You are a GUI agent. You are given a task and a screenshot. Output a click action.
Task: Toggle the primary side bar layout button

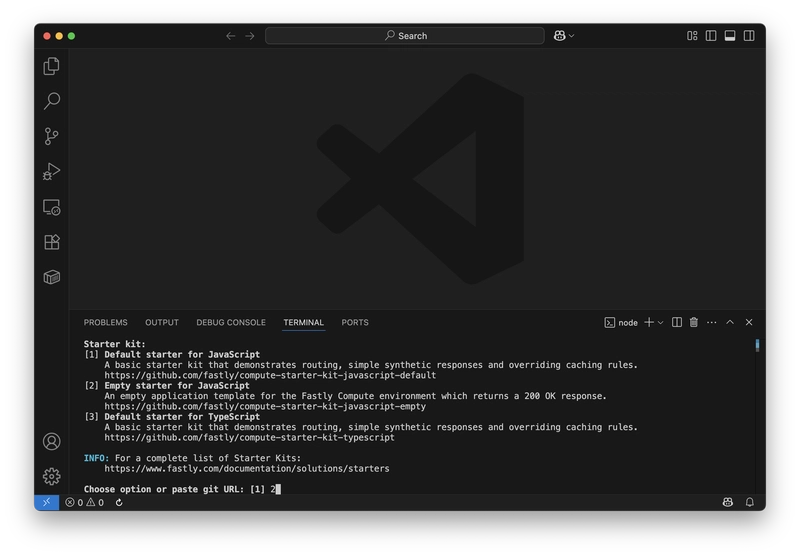(x=711, y=36)
